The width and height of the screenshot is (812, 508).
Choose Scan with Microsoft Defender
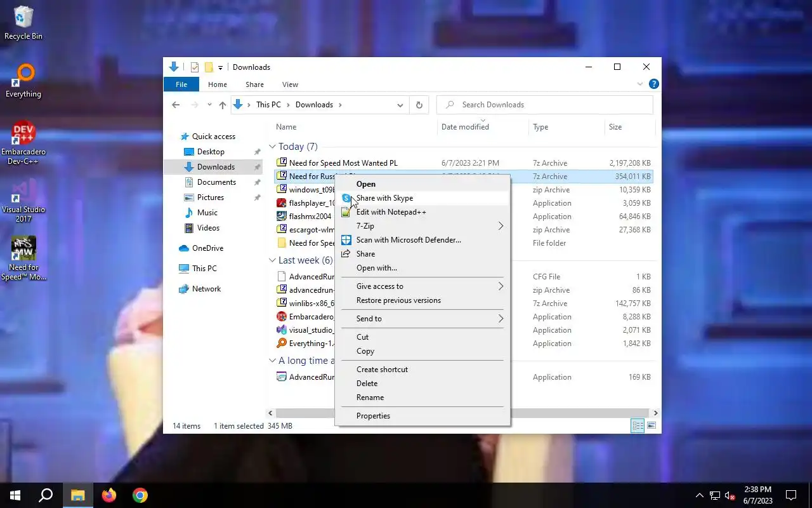tap(422, 240)
